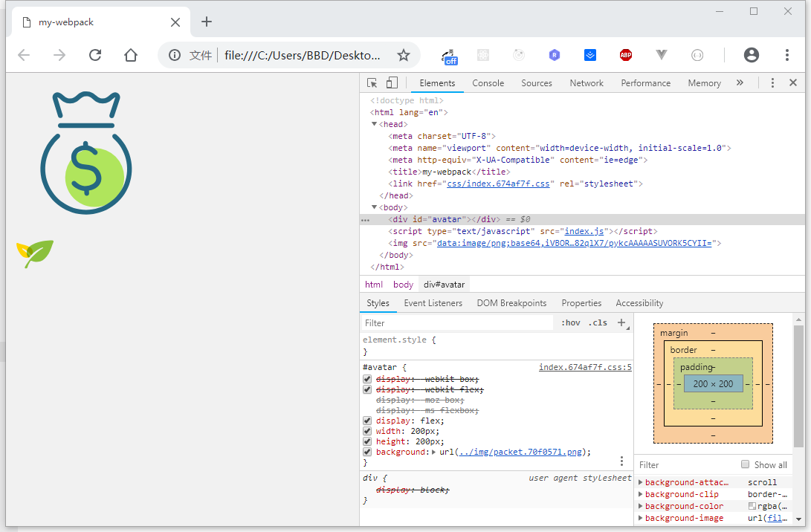811x532 pixels.
Task: Open the DevTools customize three-dot menu
Action: (773, 82)
